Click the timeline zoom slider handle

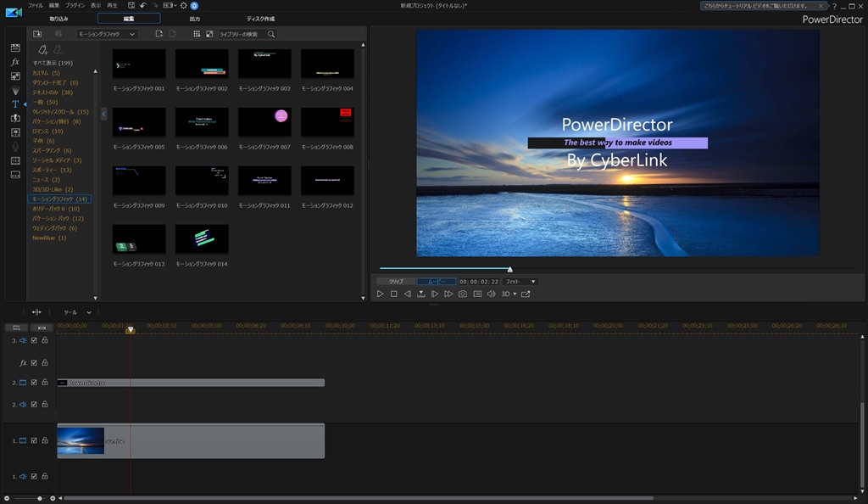pyautogui.click(x=39, y=498)
